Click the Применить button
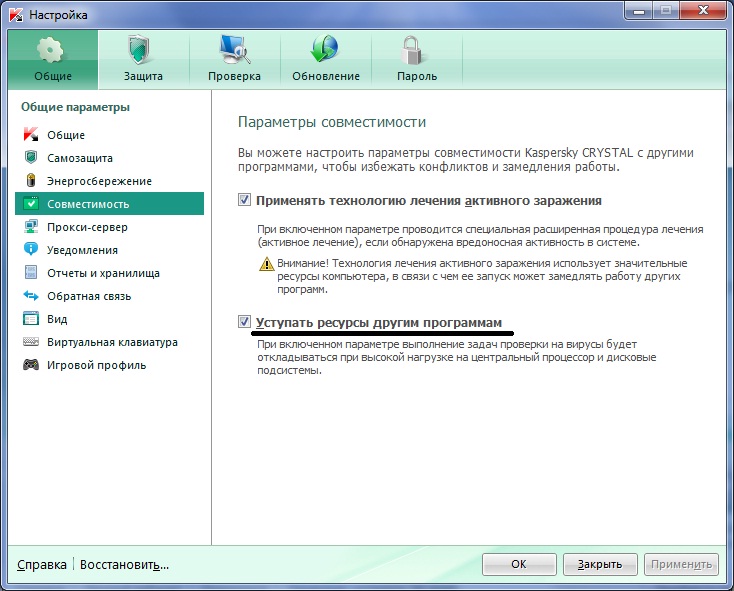 681,564
